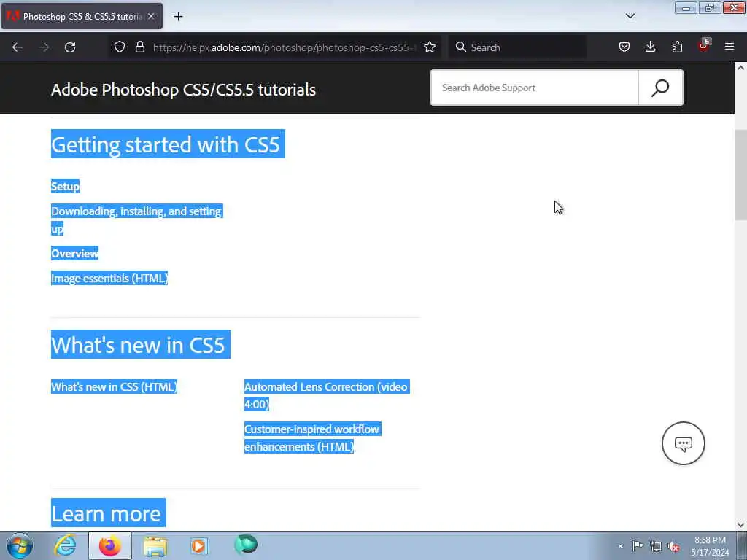
Task: Click the green round taskbar app icon
Action: (x=246, y=545)
